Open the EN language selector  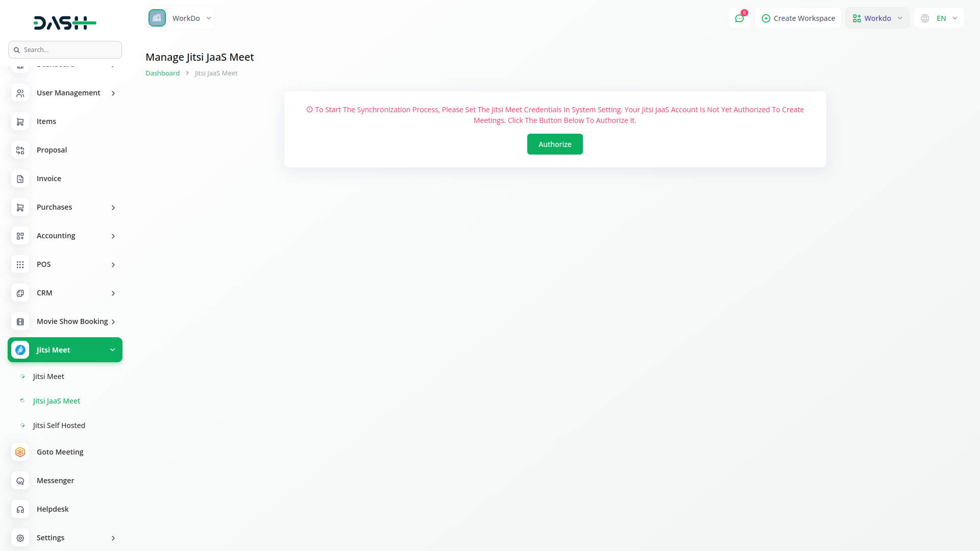[939, 18]
